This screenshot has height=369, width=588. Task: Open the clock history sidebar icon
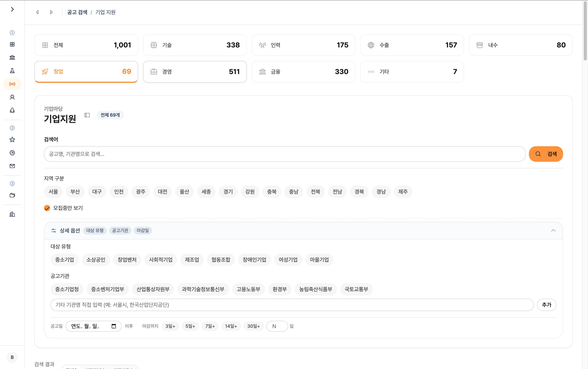[12, 153]
